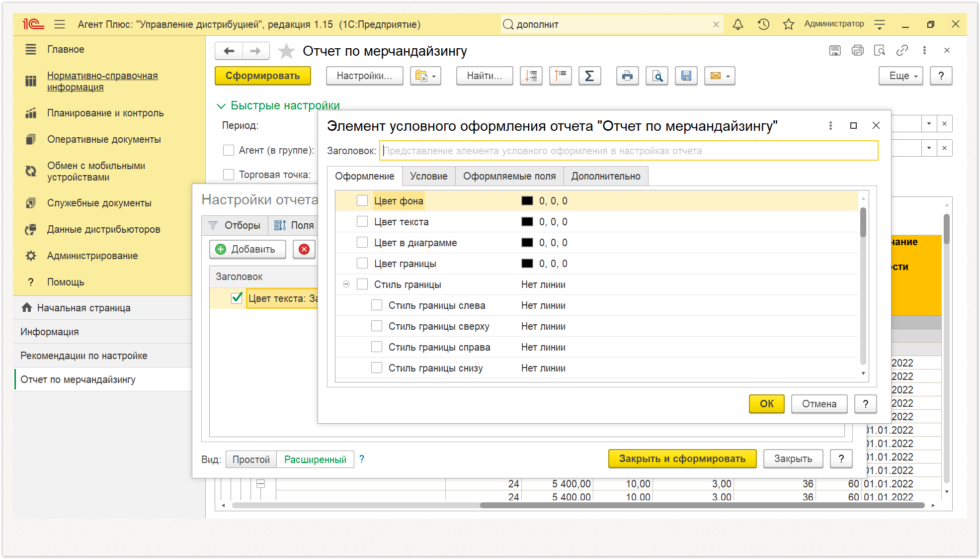Open Нормативно-справочная информация link

[102, 81]
